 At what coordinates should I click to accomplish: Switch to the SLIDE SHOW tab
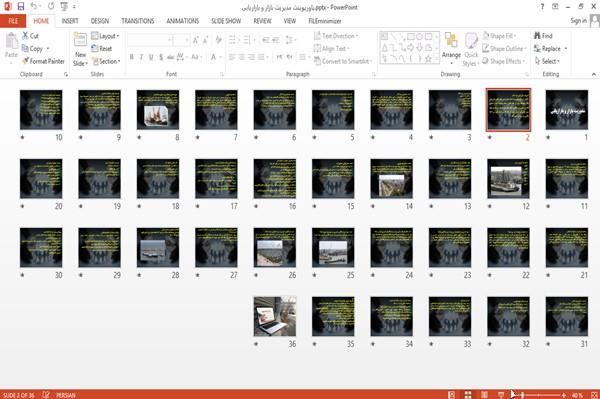226,21
